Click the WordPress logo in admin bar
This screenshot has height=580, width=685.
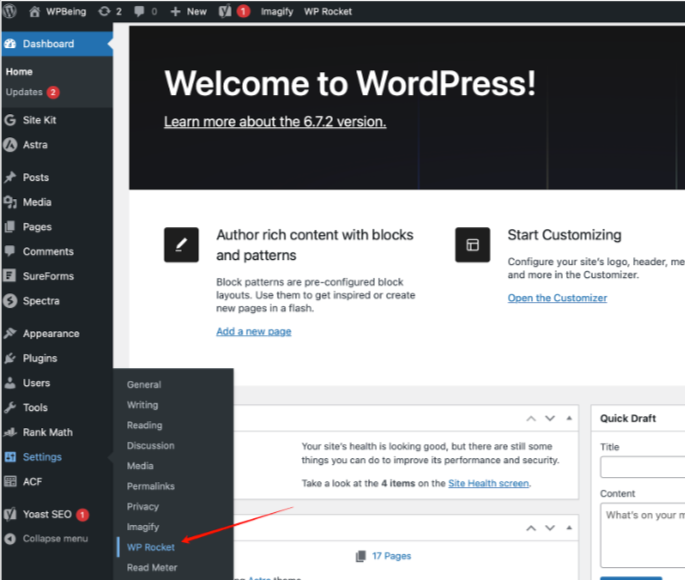point(10,11)
